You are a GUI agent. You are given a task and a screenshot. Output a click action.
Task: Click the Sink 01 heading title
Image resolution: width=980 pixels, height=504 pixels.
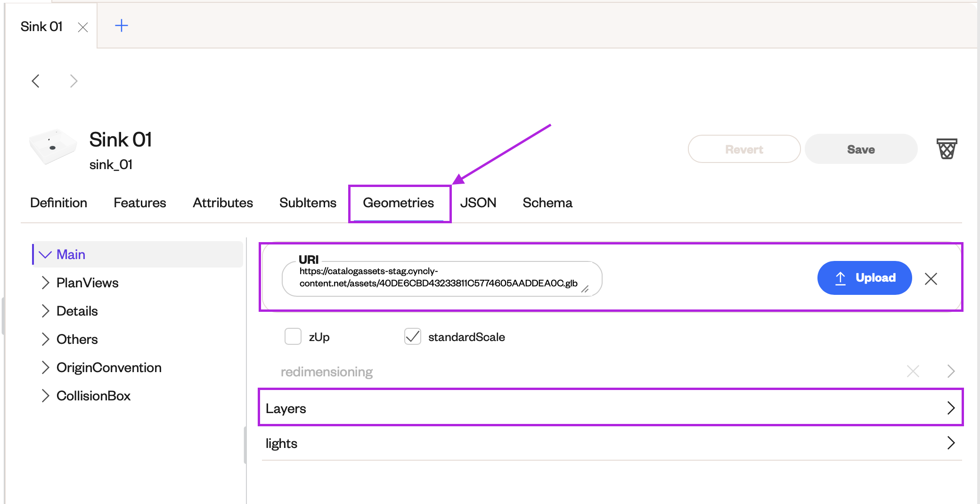(x=121, y=139)
